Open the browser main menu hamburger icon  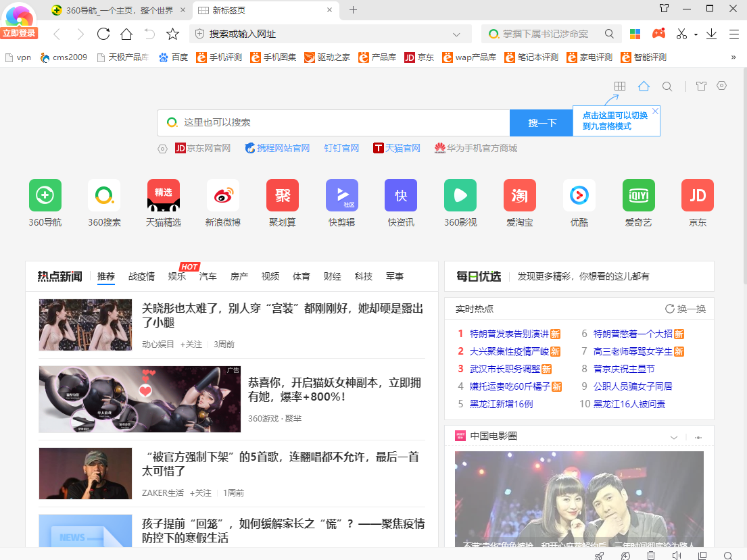[x=734, y=34]
